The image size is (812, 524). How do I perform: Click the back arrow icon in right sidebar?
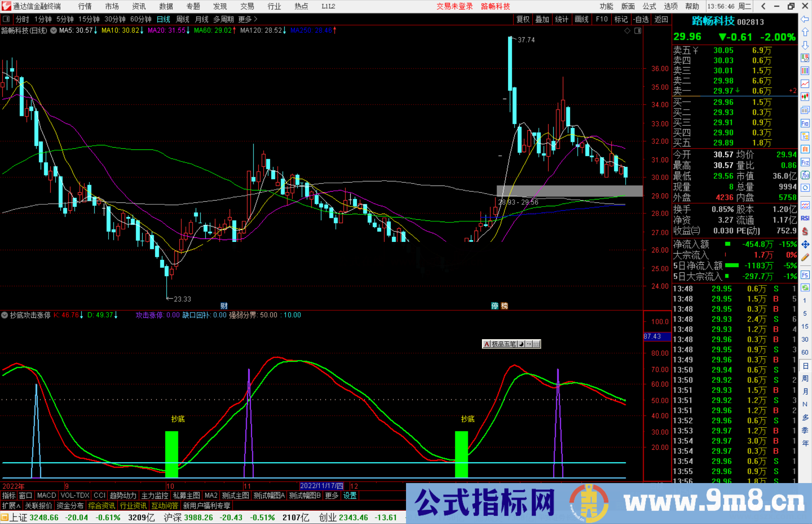pyautogui.click(x=805, y=19)
